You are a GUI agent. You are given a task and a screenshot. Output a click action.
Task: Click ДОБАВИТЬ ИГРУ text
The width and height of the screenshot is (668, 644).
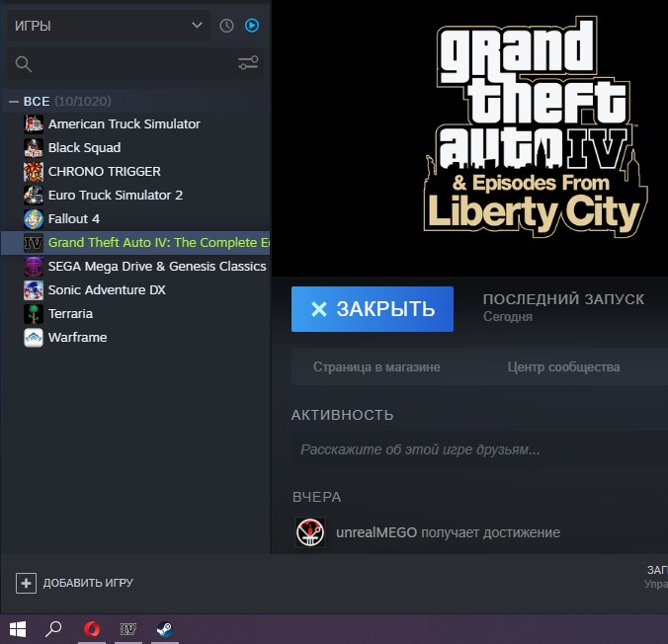click(x=88, y=583)
